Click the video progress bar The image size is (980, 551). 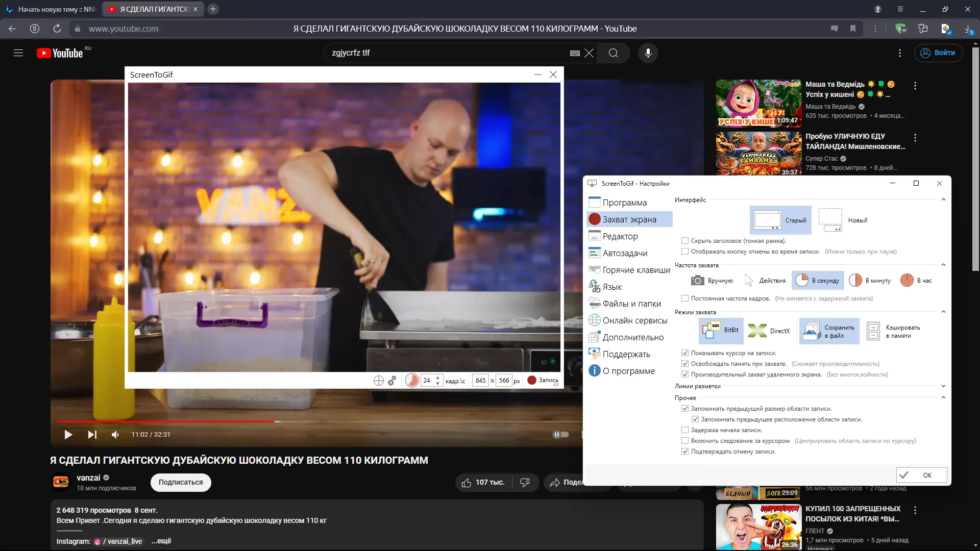(x=357, y=421)
